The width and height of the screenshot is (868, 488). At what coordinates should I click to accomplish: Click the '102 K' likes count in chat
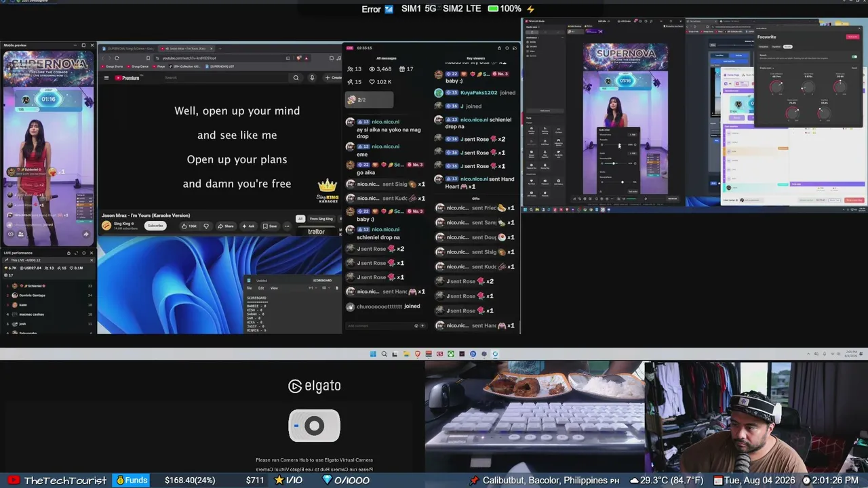(x=380, y=82)
